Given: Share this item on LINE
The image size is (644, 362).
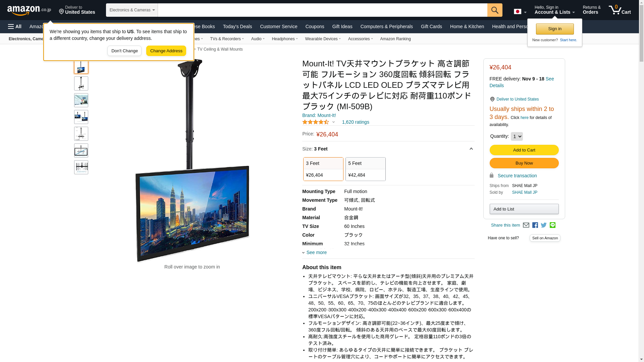Looking at the screenshot, I should pos(552,225).
